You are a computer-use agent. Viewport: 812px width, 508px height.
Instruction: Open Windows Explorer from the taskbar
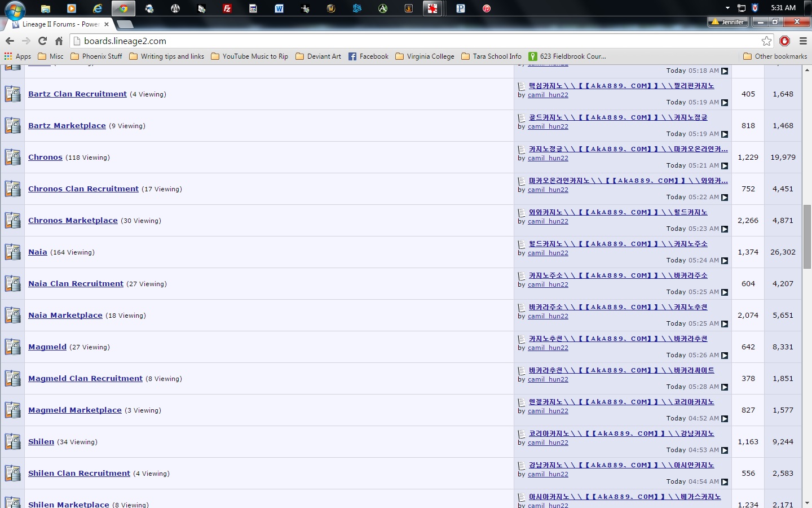tap(46, 8)
